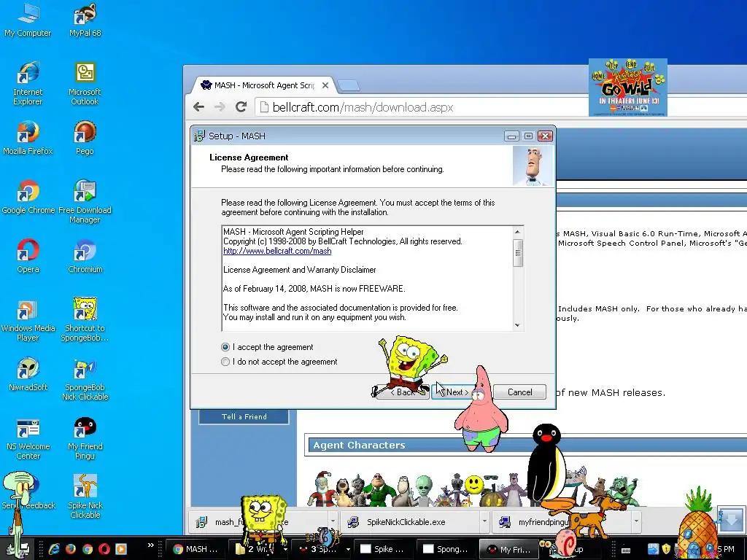The width and height of the screenshot is (747, 560).
Task: Click license agreement scrollbar thumb
Action: [517, 253]
